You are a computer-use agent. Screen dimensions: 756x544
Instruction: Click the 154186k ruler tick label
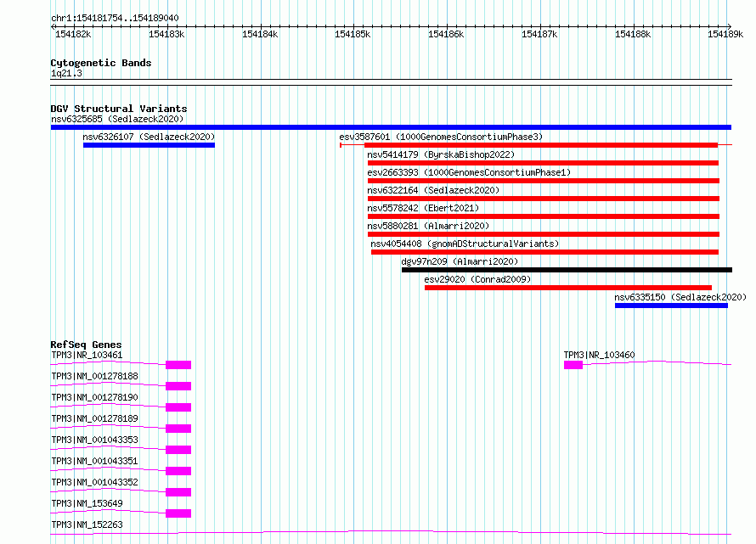[446, 34]
